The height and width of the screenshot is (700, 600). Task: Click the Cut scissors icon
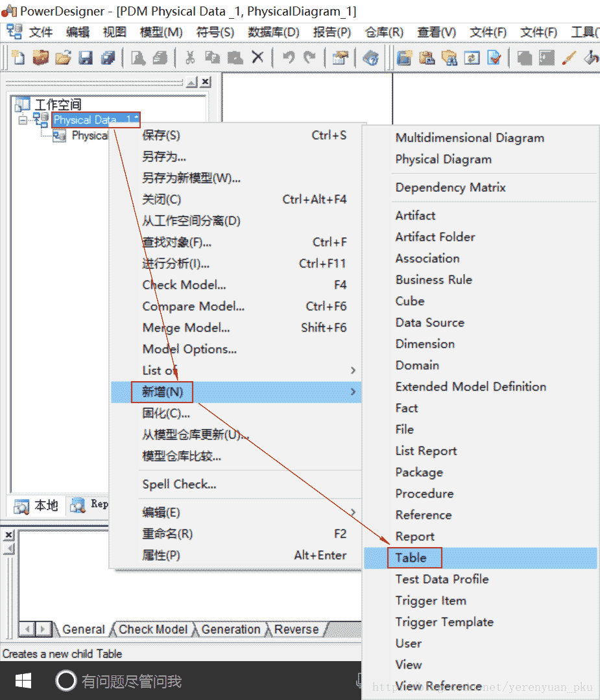190,58
